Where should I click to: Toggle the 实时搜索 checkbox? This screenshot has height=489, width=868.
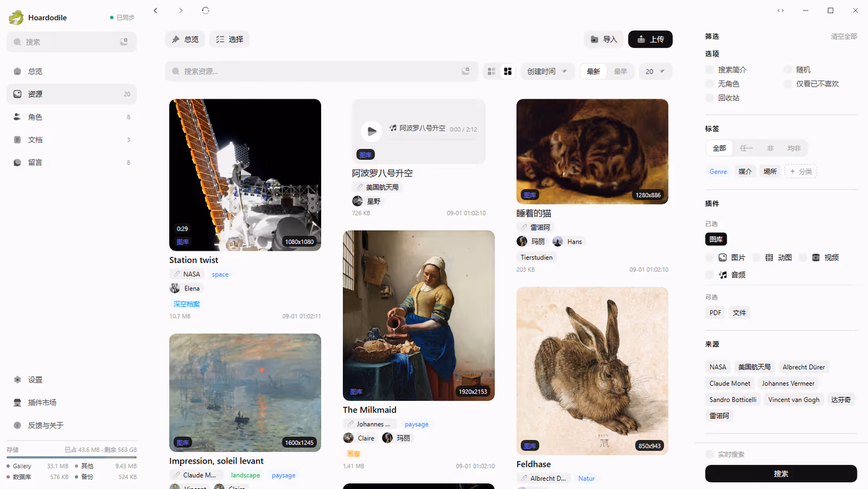tap(710, 454)
